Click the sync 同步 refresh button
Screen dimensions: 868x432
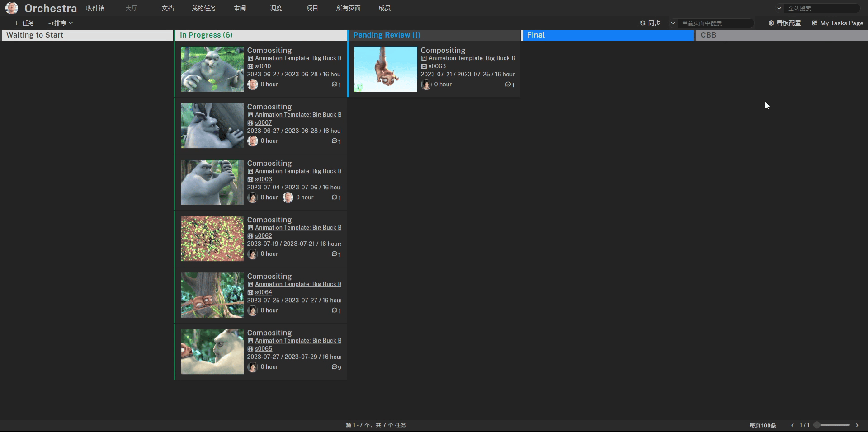tap(650, 23)
